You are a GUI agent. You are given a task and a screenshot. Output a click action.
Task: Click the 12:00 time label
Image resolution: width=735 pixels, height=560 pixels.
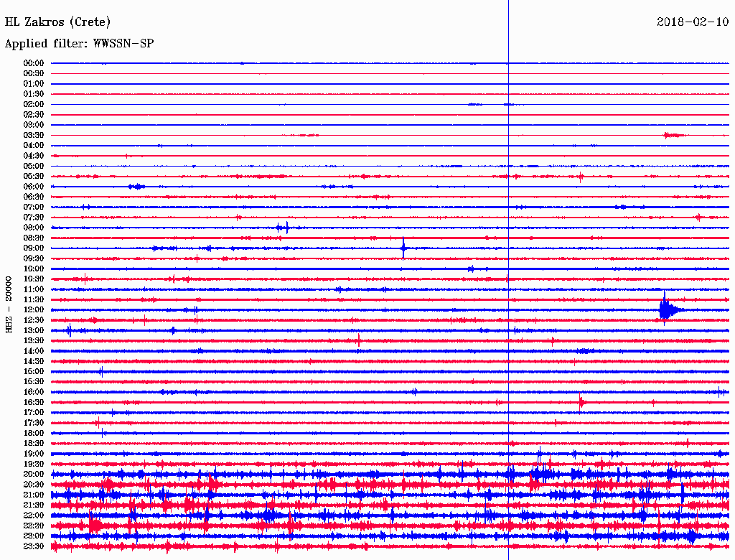coord(34,309)
